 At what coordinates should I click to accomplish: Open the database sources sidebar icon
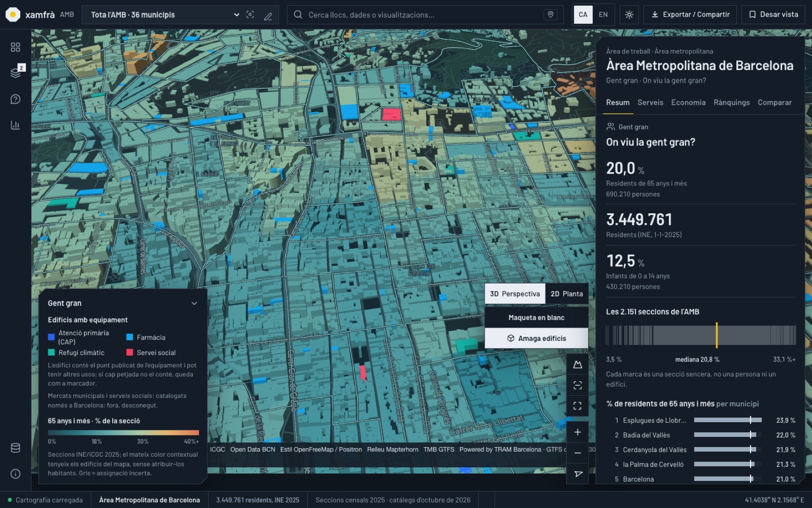(15, 448)
